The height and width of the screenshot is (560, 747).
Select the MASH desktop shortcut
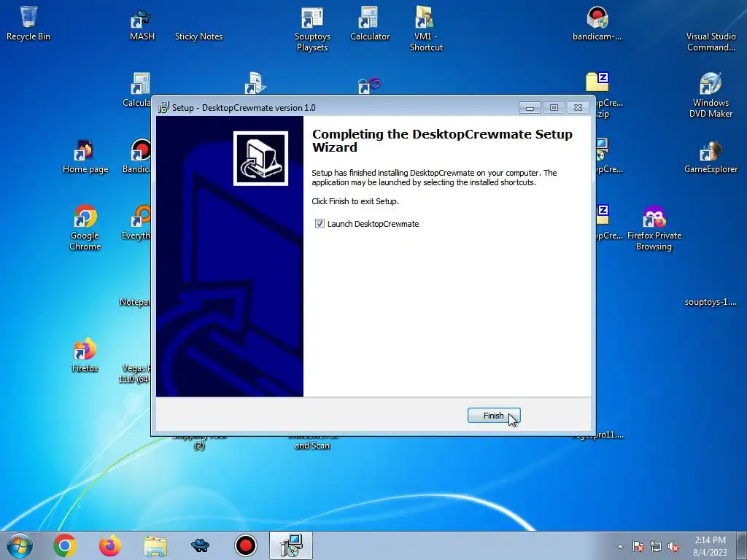[x=142, y=25]
